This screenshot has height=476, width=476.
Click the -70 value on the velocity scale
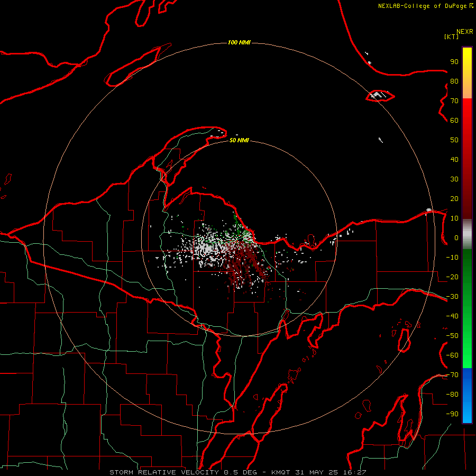452,375
